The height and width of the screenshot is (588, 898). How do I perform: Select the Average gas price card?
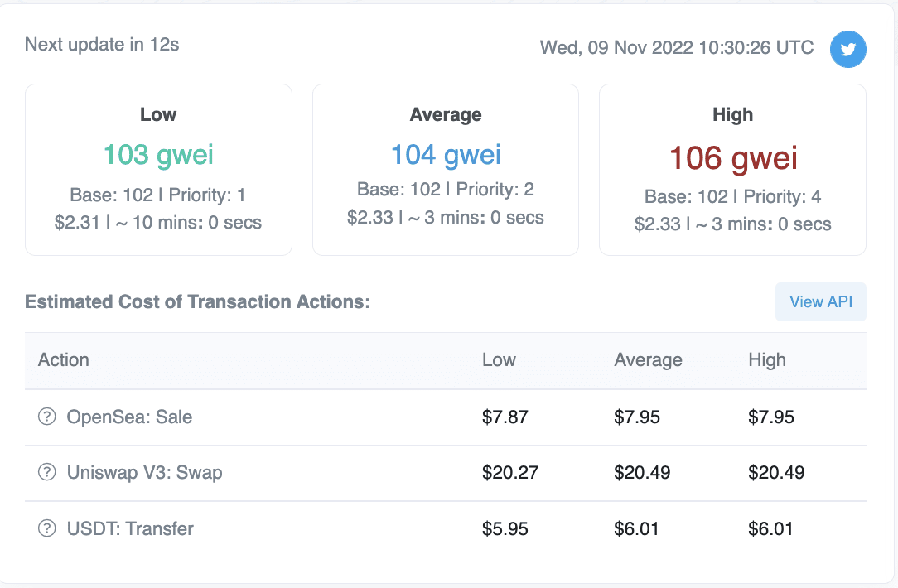pyautogui.click(x=446, y=170)
